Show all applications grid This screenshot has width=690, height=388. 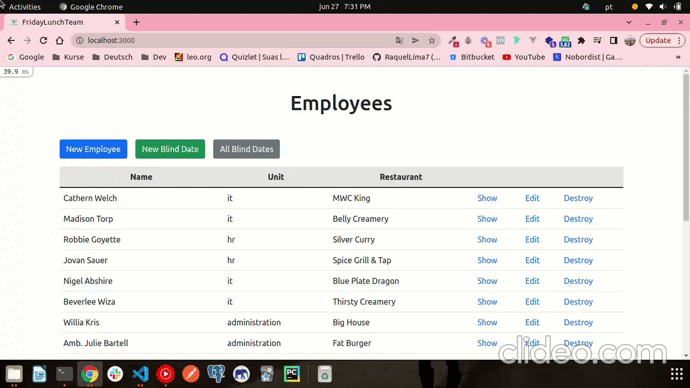(676, 374)
